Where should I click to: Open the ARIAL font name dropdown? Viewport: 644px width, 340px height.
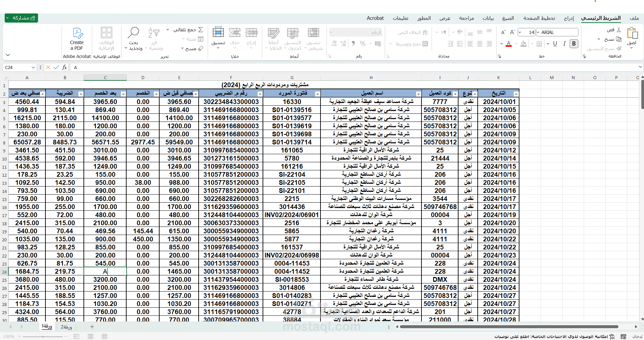[x=538, y=32]
